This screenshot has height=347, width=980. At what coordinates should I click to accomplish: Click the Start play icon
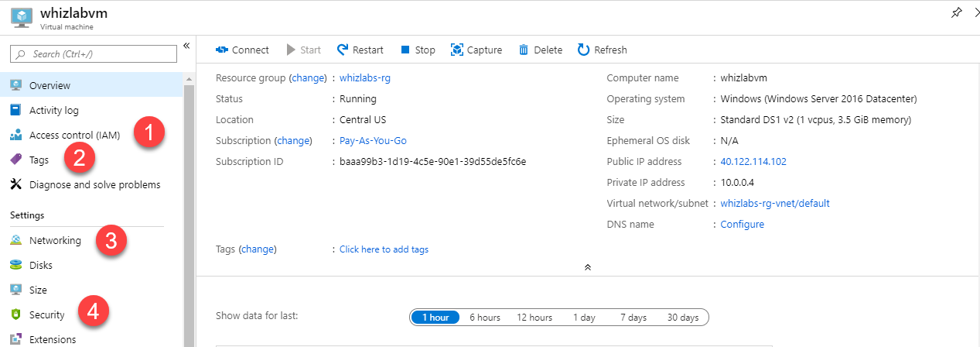pos(291,50)
